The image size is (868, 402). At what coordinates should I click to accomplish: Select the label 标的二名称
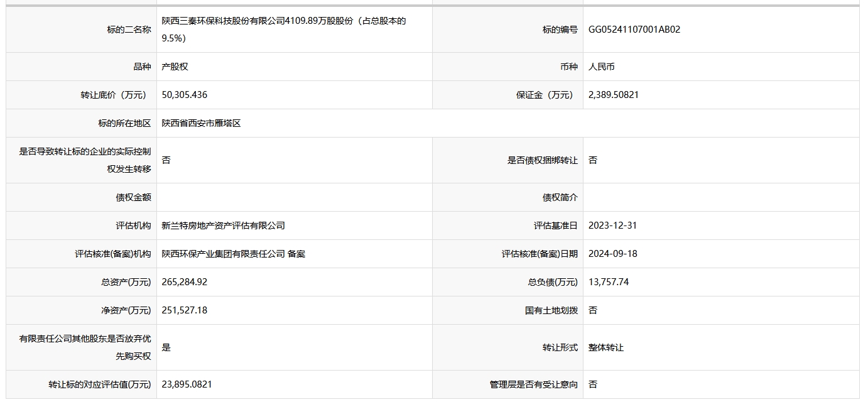tap(129, 30)
